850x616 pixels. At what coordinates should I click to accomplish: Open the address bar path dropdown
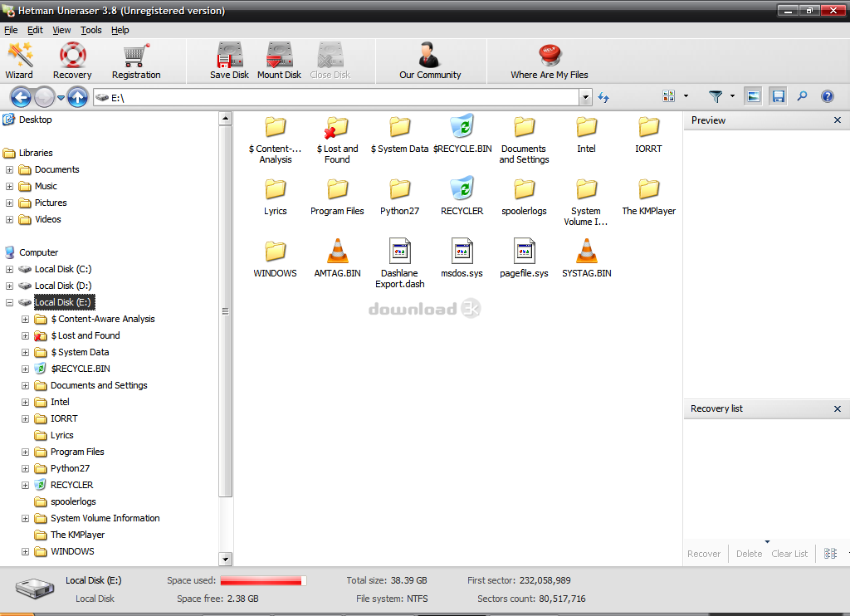585,98
